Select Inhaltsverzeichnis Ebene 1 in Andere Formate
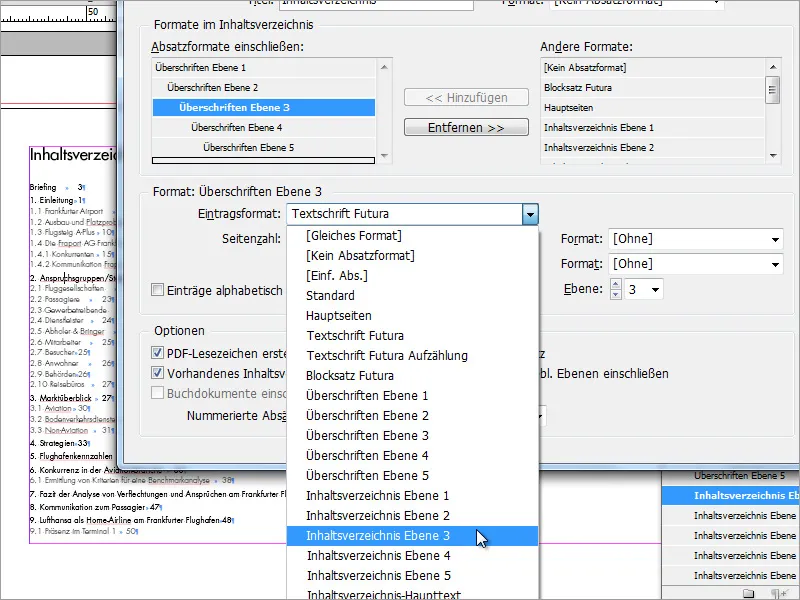Viewport: 800px width, 600px height. click(x=653, y=128)
